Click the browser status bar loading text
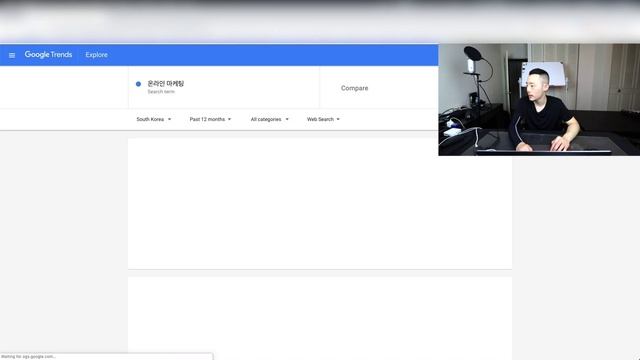640x360 pixels. point(28,357)
